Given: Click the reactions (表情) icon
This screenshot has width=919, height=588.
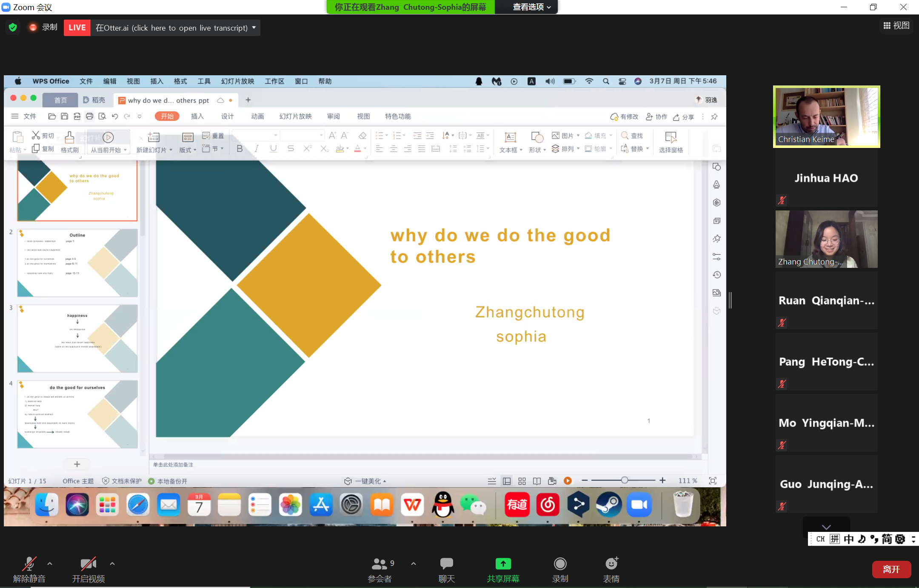Looking at the screenshot, I should pyautogui.click(x=611, y=564).
